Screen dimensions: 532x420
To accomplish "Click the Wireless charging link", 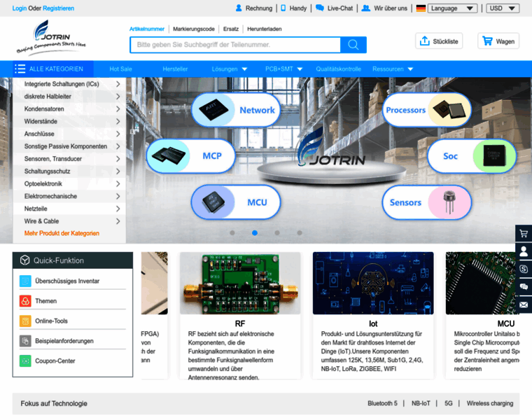I will (489, 403).
